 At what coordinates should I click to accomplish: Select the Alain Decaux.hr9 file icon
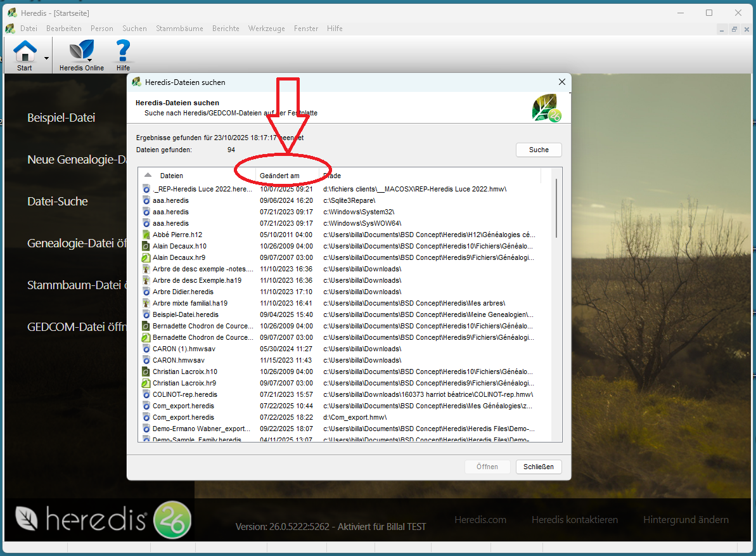[146, 257]
